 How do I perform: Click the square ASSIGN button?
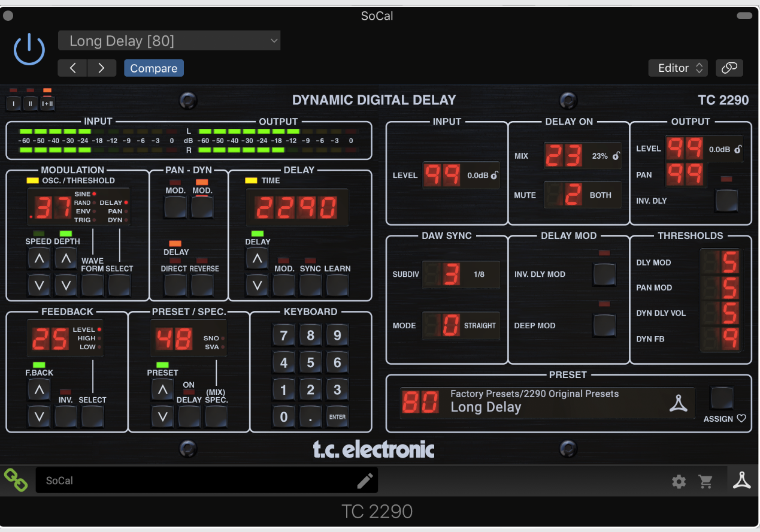pyautogui.click(x=722, y=398)
